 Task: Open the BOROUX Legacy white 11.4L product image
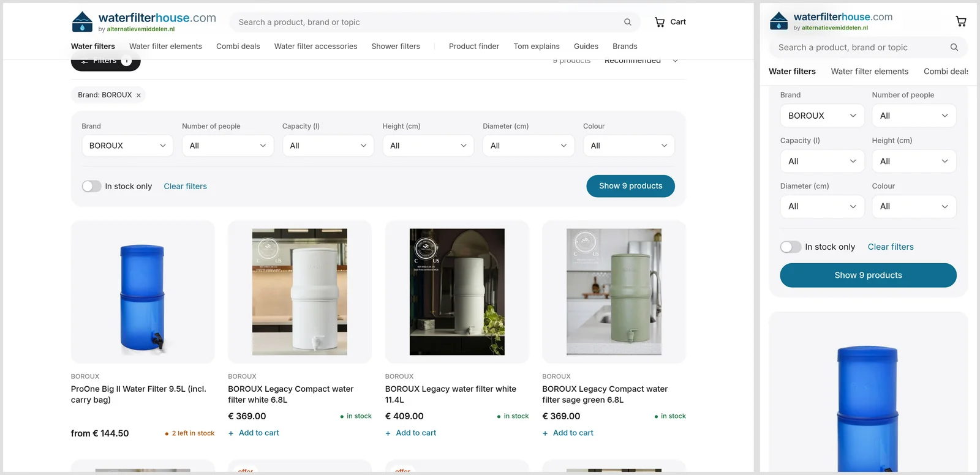click(457, 292)
